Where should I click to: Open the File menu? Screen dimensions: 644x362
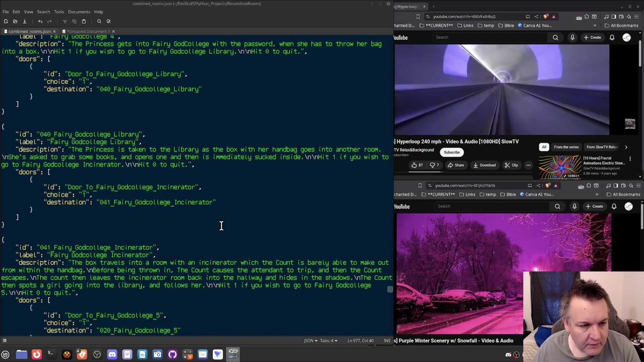[x=6, y=12]
